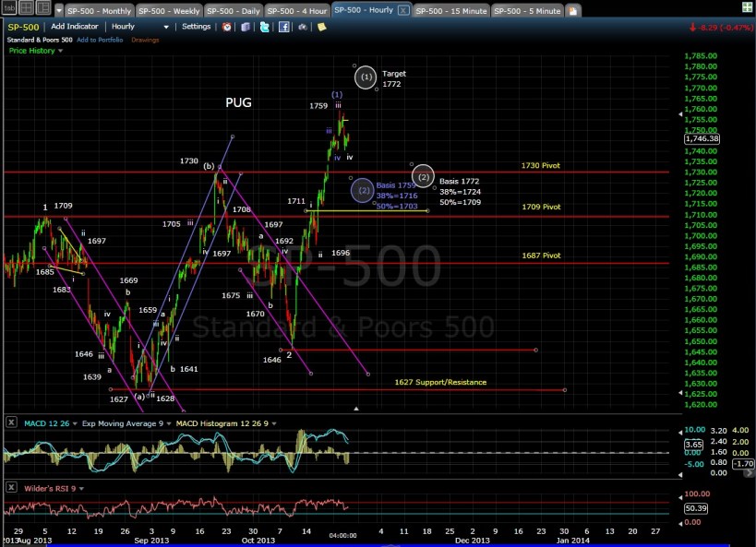Click the '1709 Pivot' label
Screen dimensions: 756x547
point(541,207)
